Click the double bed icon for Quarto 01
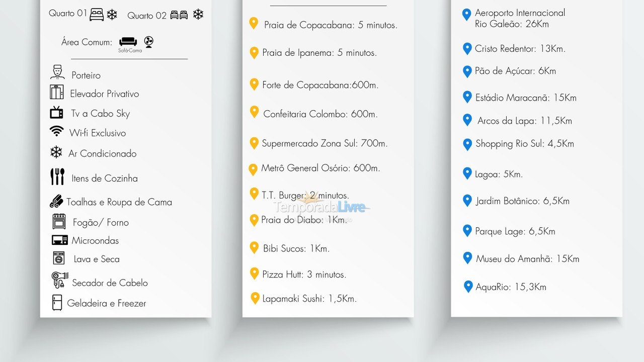This screenshot has width=644, height=362. point(97,15)
